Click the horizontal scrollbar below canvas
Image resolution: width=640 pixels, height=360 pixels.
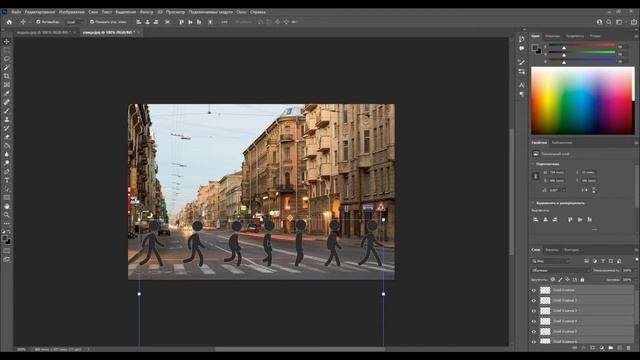tap(300, 349)
